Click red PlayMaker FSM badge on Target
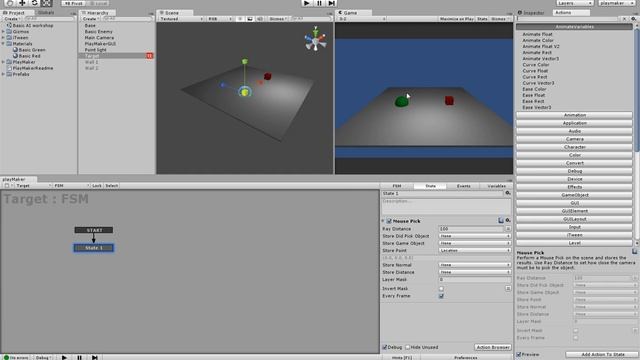 point(149,56)
